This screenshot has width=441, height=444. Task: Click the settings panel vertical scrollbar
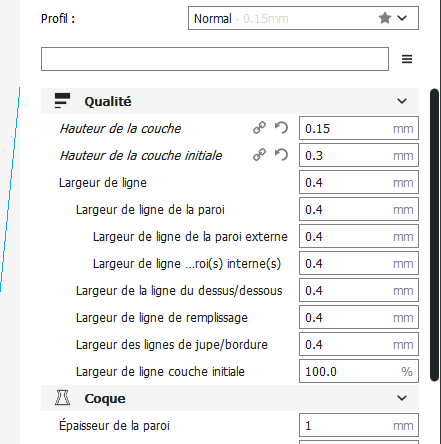434,235
